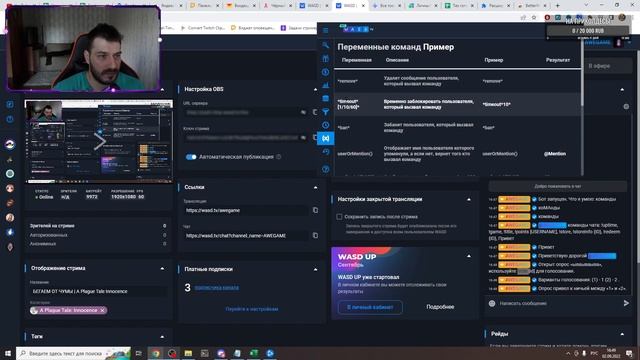The width and height of the screenshot is (640, 360).
Task: Open the first followed channel avatar in left sidebar
Action: 10,144
